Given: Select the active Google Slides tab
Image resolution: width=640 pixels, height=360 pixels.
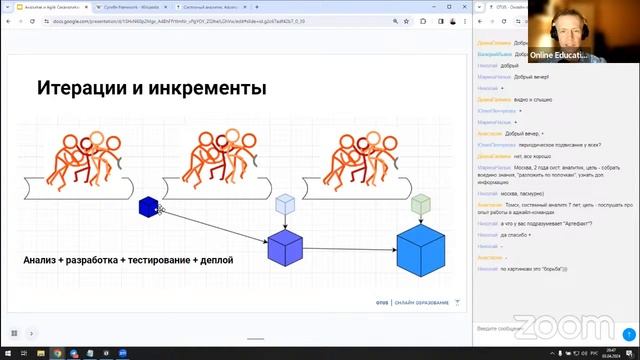Looking at the screenshot, I should coord(52,7).
